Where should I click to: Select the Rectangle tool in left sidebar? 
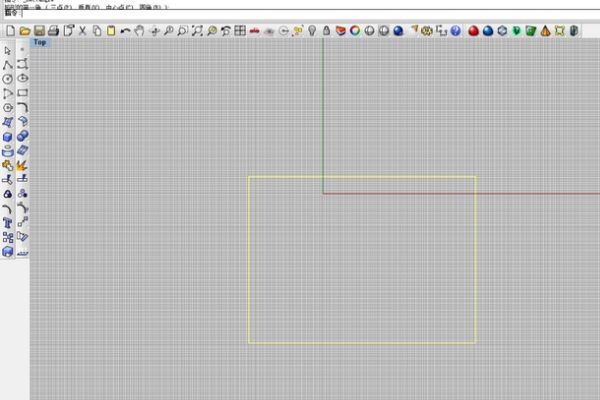[x=23, y=93]
